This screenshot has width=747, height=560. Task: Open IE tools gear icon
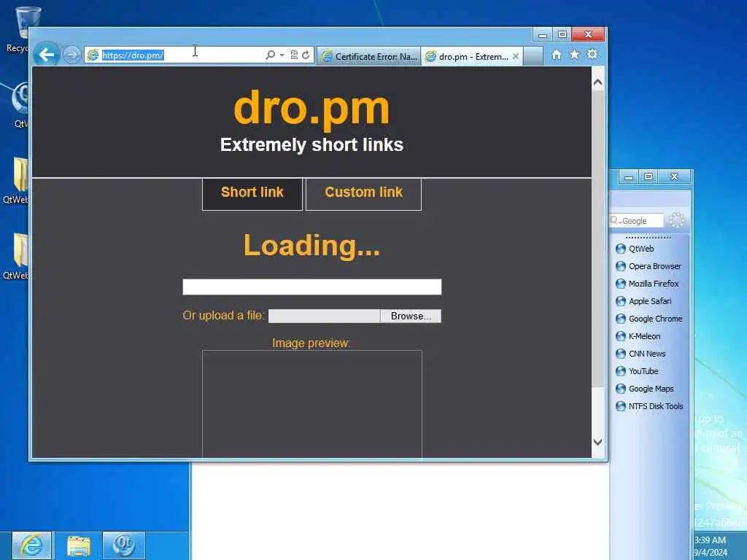[x=592, y=54]
